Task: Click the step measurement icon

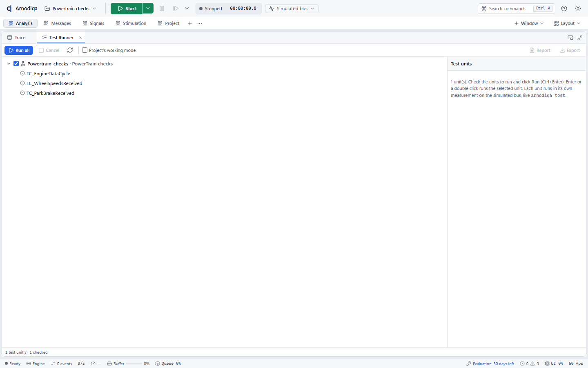Action: click(x=176, y=9)
